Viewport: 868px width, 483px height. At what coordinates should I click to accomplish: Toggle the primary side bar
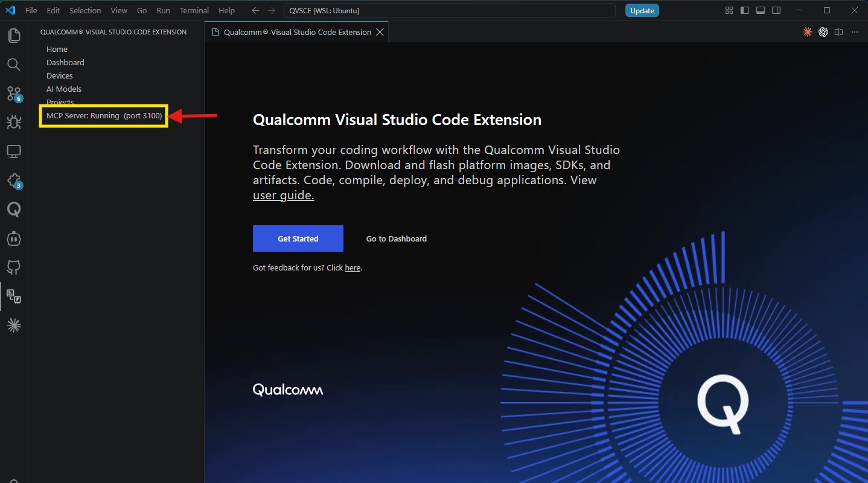745,10
